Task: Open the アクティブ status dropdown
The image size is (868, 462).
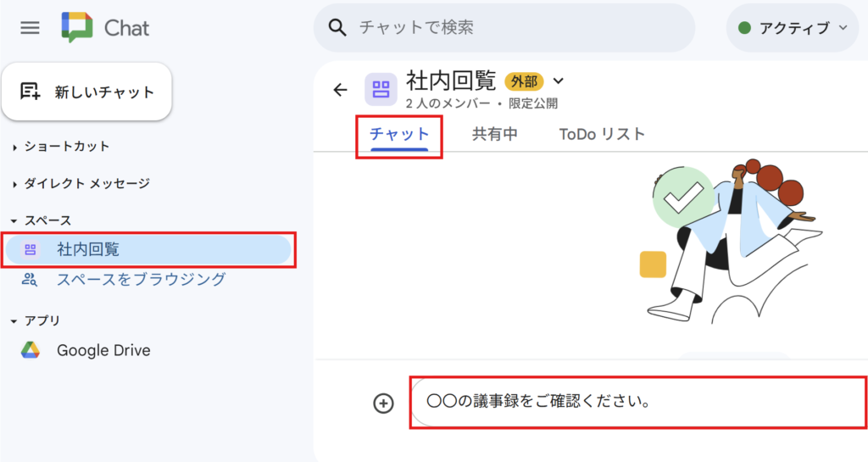Action: point(793,28)
